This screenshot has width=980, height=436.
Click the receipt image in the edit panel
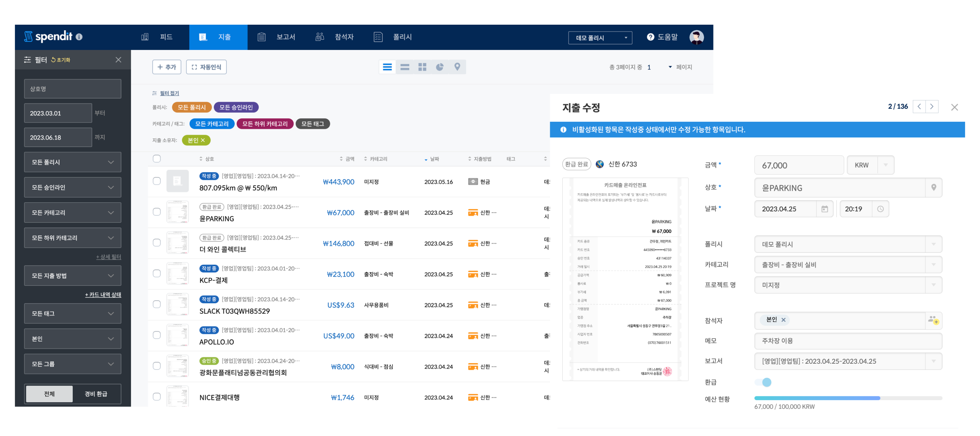pos(625,277)
